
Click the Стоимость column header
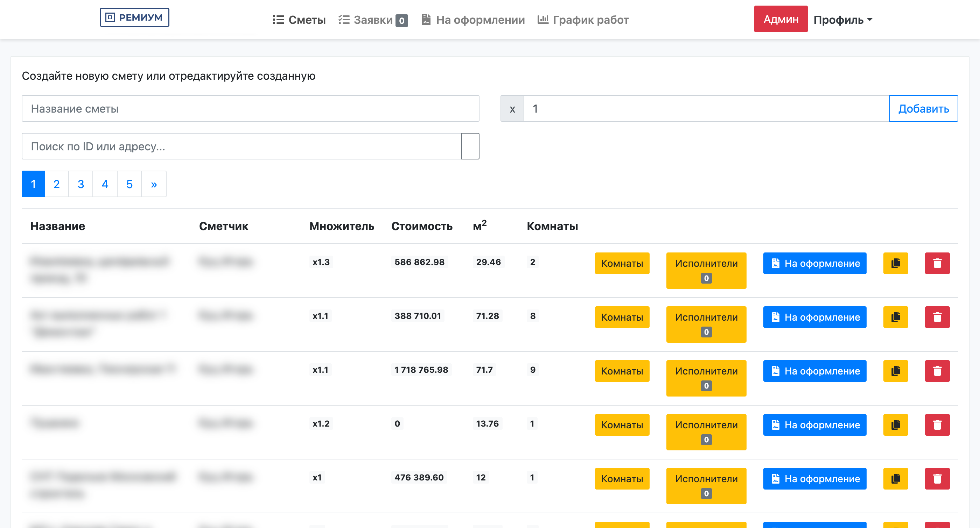(x=422, y=226)
